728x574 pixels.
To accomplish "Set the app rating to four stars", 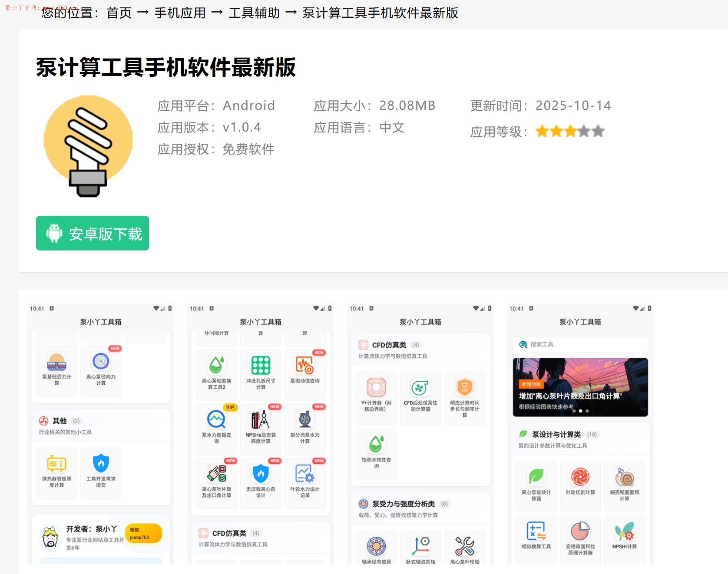I will tap(584, 131).
